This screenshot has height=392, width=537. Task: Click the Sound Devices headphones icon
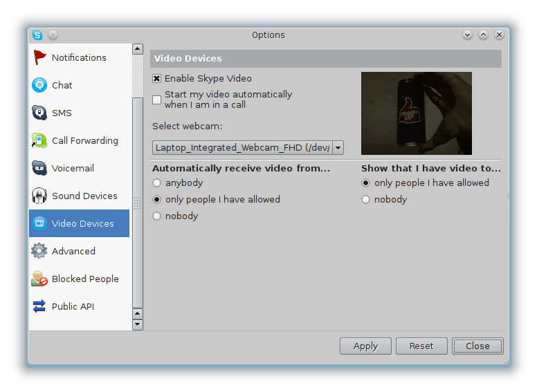point(39,196)
